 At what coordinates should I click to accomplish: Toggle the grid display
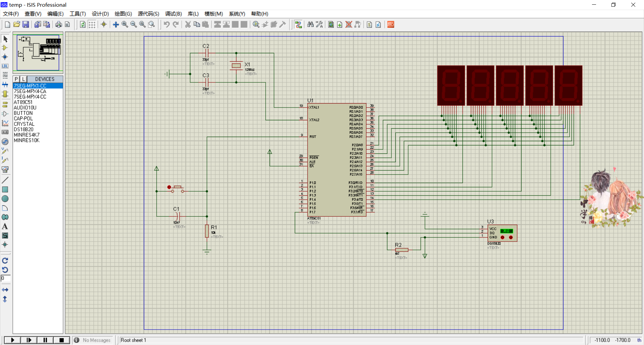92,24
